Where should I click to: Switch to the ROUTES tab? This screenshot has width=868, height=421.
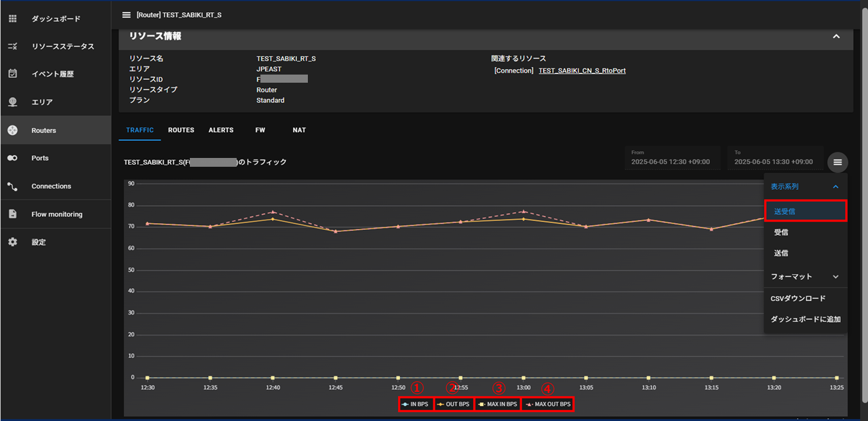pyautogui.click(x=181, y=130)
